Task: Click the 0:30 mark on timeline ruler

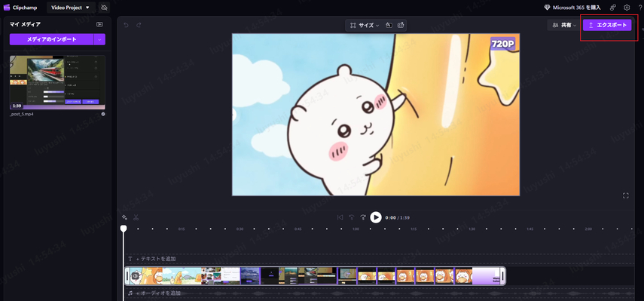Action: tap(240, 229)
